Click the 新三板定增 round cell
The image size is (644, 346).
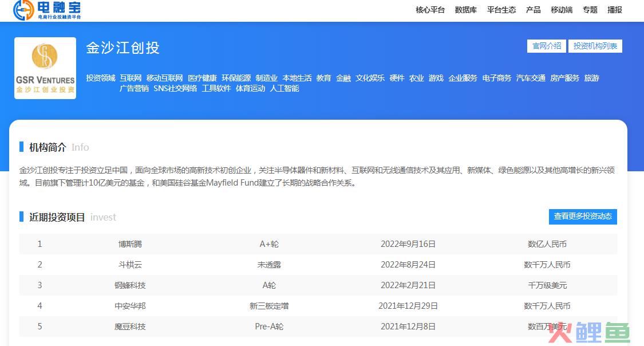pos(269,306)
